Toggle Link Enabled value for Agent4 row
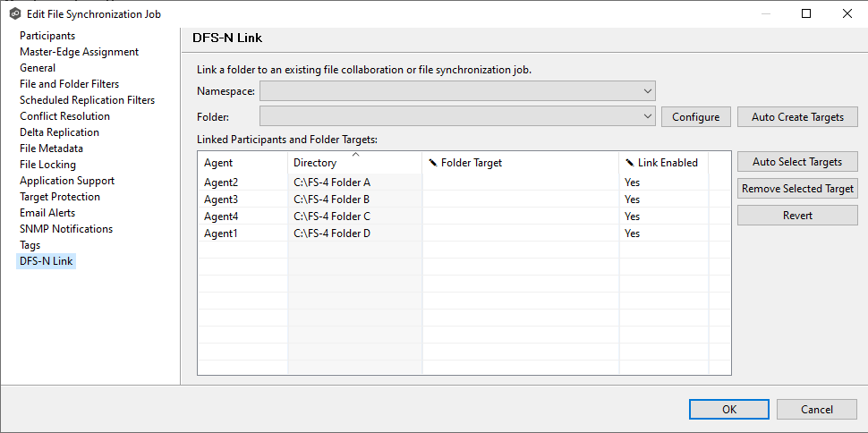The height and width of the screenshot is (433, 868). click(632, 216)
